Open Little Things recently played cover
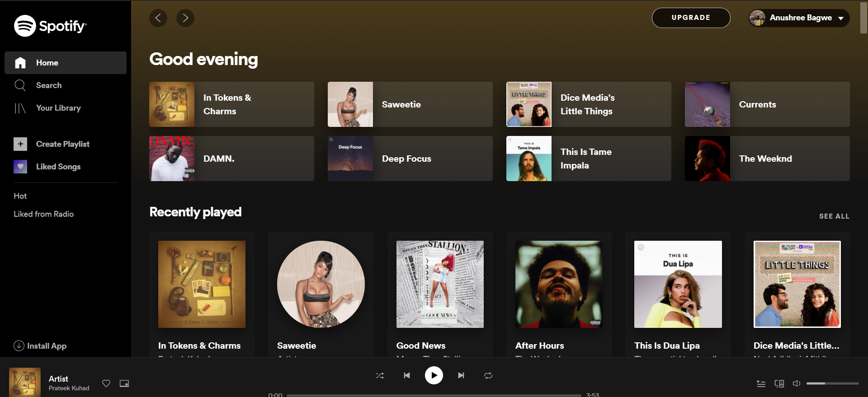This screenshot has width=868, height=397. [x=797, y=284]
